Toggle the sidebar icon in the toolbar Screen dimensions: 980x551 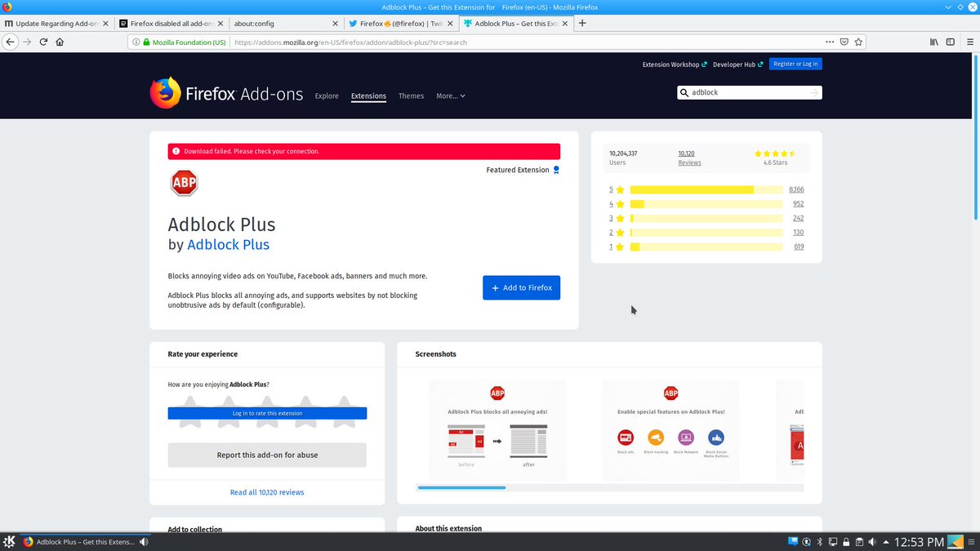pos(950,42)
